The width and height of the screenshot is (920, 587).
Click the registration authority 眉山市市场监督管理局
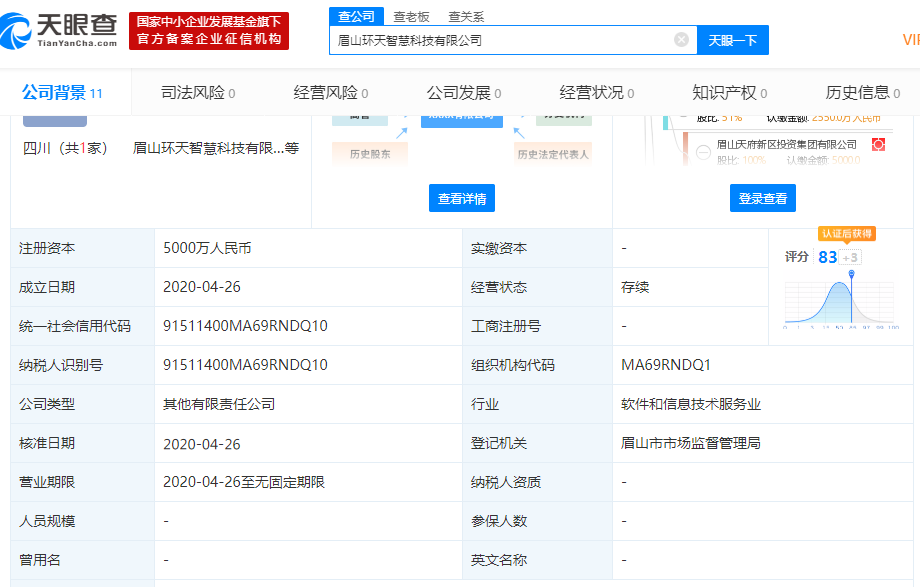click(x=691, y=443)
